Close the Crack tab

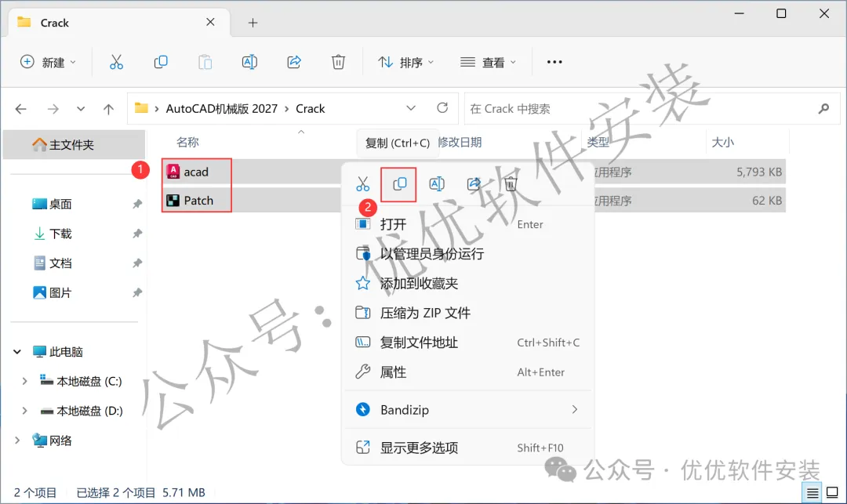pos(211,22)
